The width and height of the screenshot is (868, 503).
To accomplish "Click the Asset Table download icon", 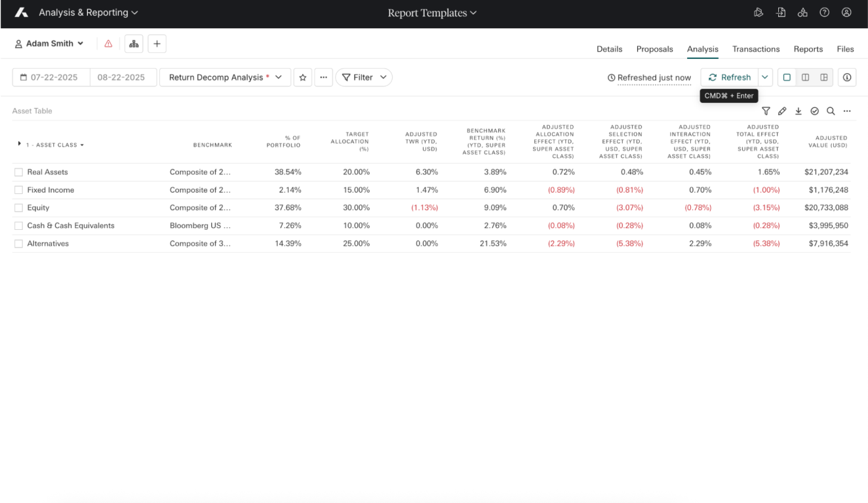I will [x=799, y=111].
